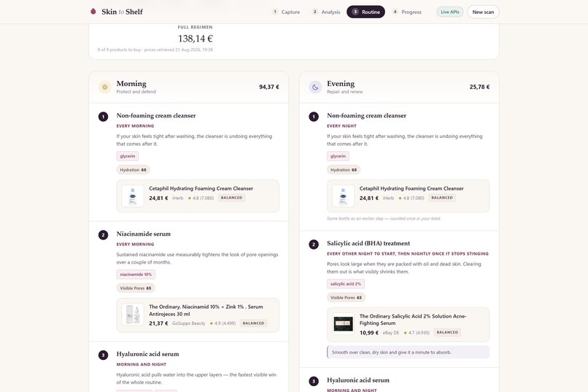Click step 2 badge for Salicylic acid treatment
The height and width of the screenshot is (392, 588).
[x=314, y=245]
